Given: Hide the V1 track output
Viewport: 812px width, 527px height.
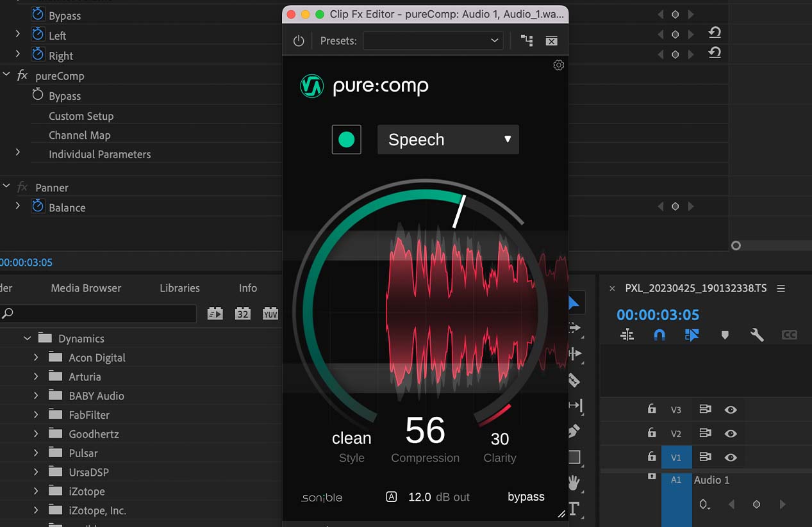Looking at the screenshot, I should point(731,457).
